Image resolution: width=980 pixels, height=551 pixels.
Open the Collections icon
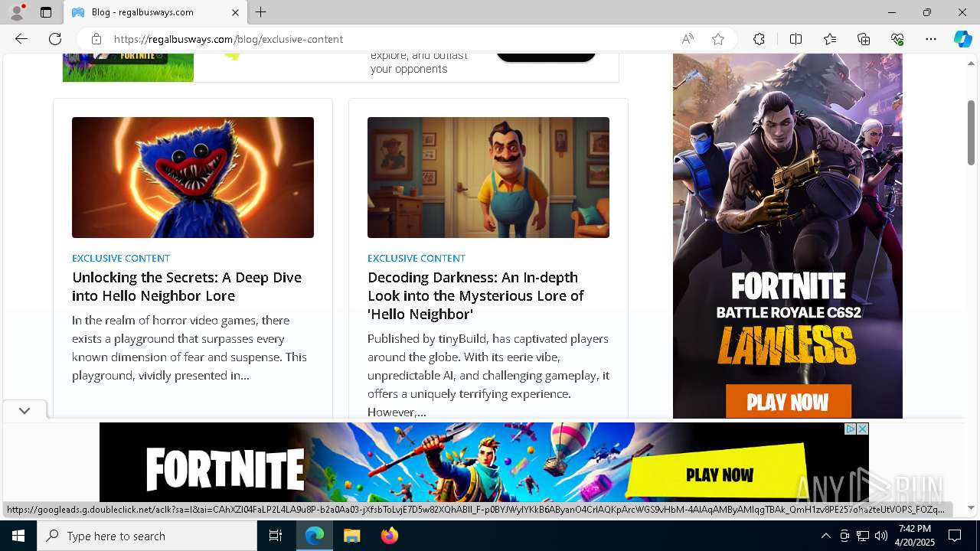(x=864, y=39)
